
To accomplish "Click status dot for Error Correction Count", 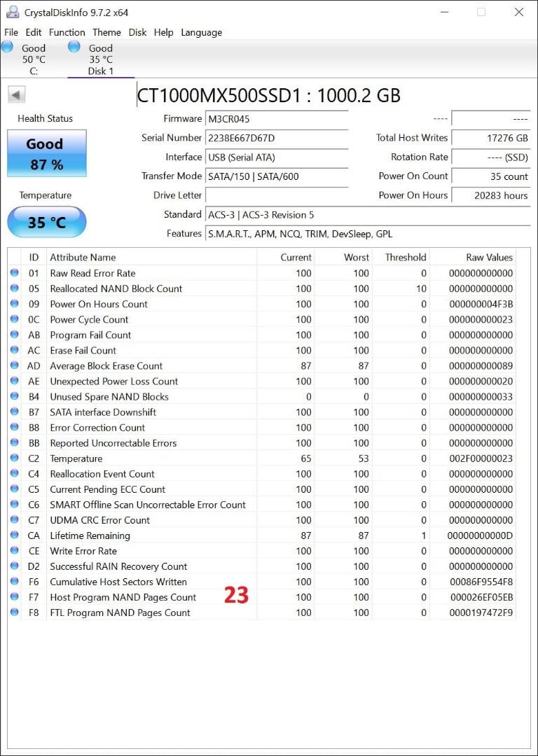I will click(x=15, y=427).
